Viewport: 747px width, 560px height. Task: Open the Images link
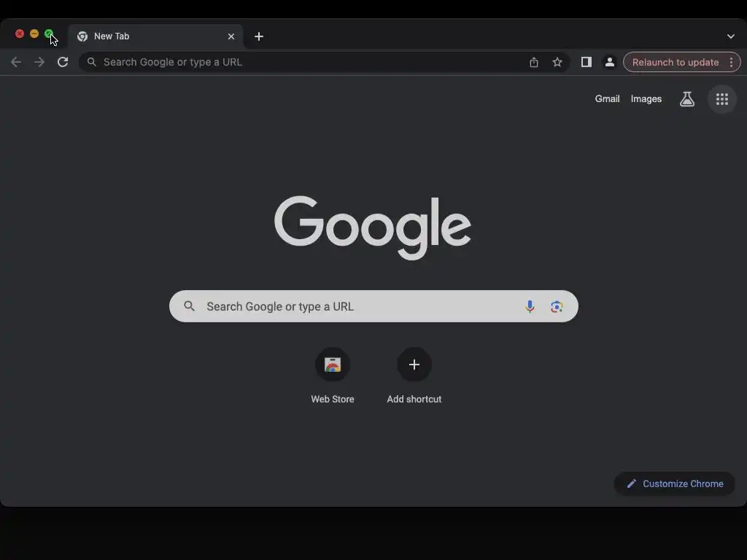pos(646,98)
